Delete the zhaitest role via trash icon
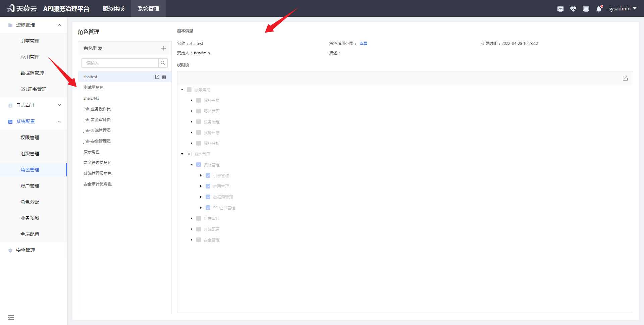644x325 pixels. (164, 77)
